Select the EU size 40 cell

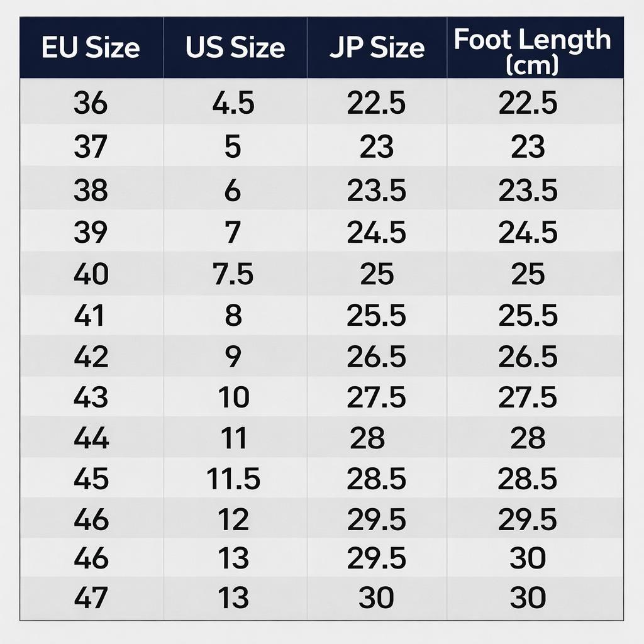click(x=91, y=274)
